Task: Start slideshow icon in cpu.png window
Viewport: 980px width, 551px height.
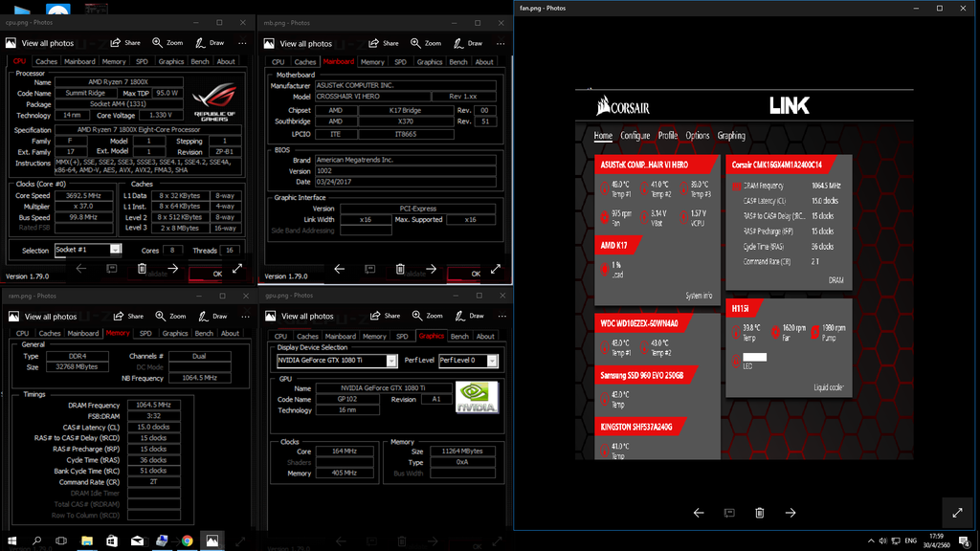Action: coord(111,269)
